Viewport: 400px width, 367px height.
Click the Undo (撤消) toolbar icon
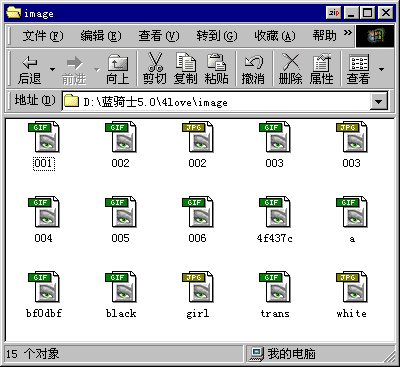coord(253,62)
